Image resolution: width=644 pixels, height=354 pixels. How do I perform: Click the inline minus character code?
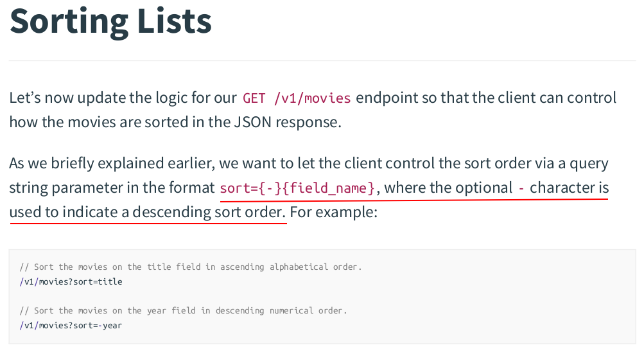coord(521,188)
